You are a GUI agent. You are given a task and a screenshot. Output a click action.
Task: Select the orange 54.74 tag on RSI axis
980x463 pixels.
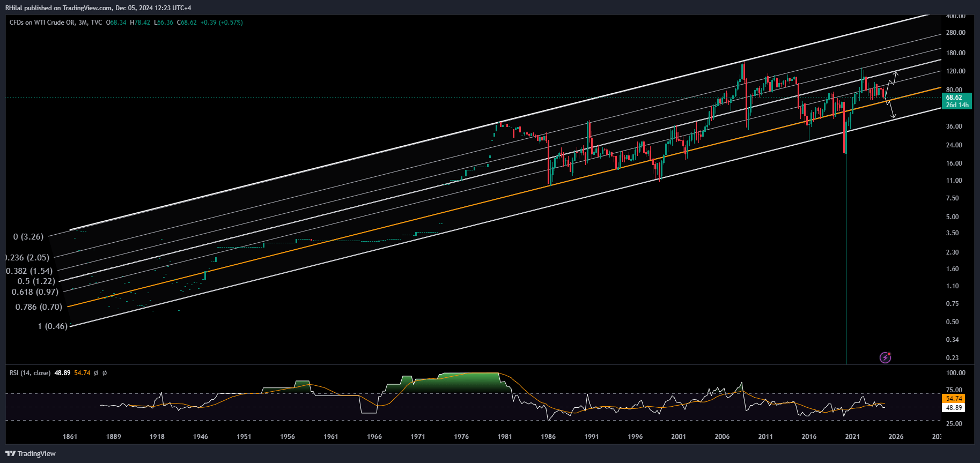point(953,399)
